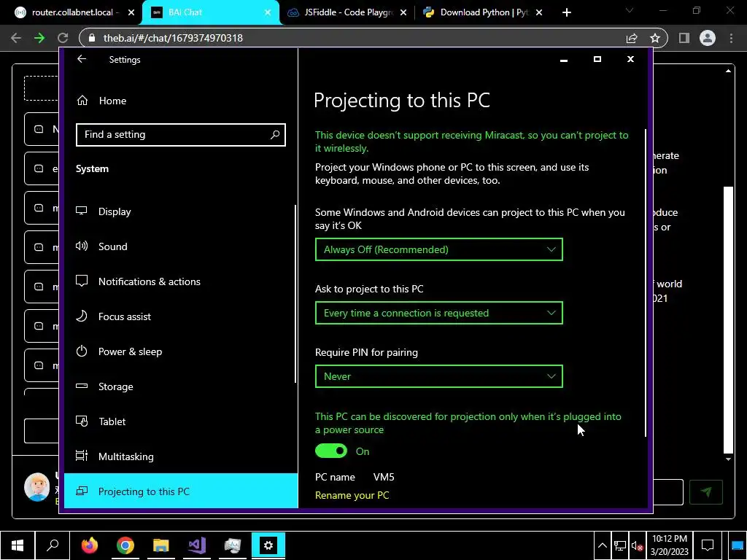Close the router.collabnet.local tab
747x560 pixels.
pyautogui.click(x=131, y=13)
